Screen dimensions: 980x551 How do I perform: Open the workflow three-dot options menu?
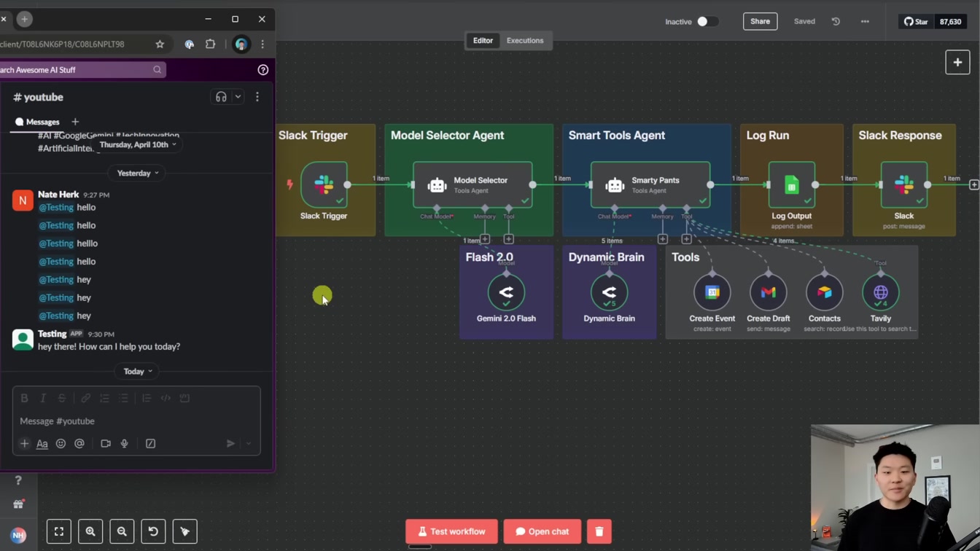tap(865, 22)
